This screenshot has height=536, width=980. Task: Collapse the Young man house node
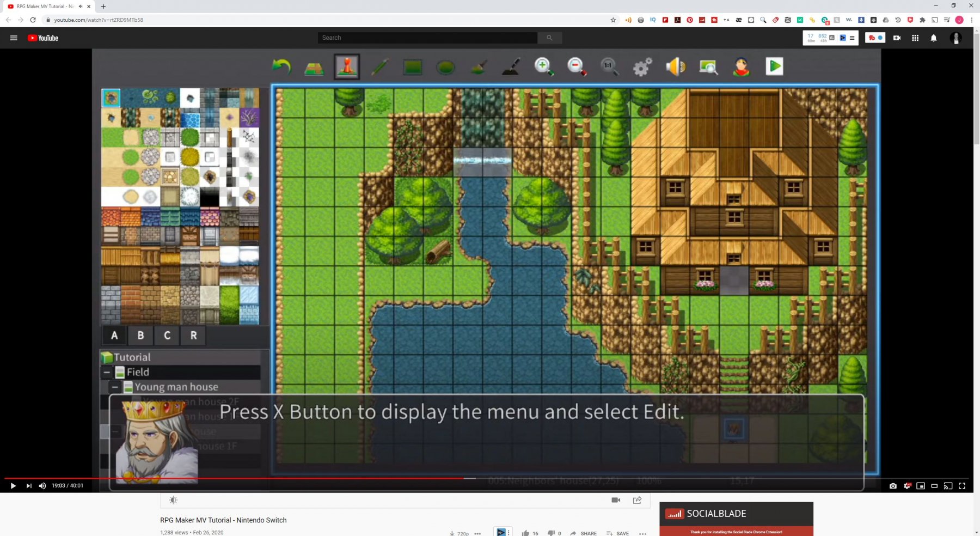pyautogui.click(x=115, y=387)
